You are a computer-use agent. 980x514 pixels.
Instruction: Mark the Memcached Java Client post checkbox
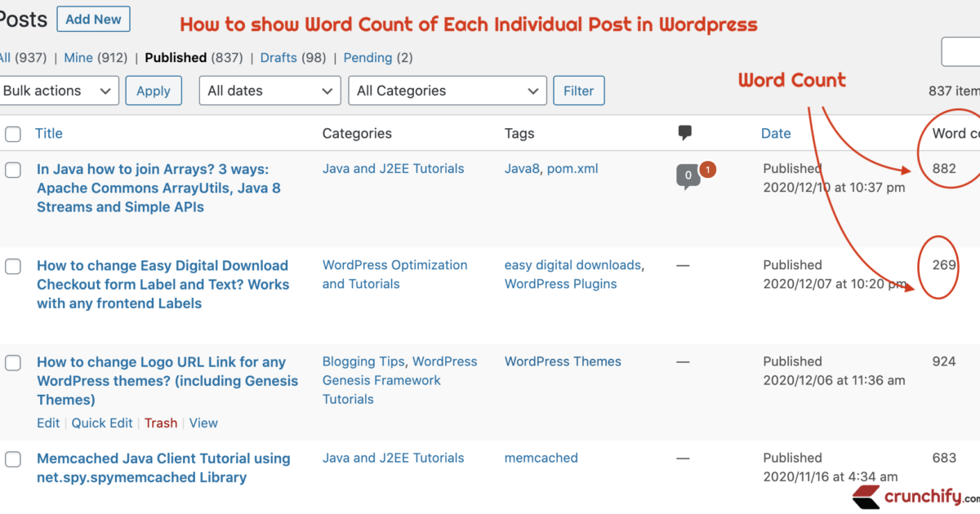[13, 459]
